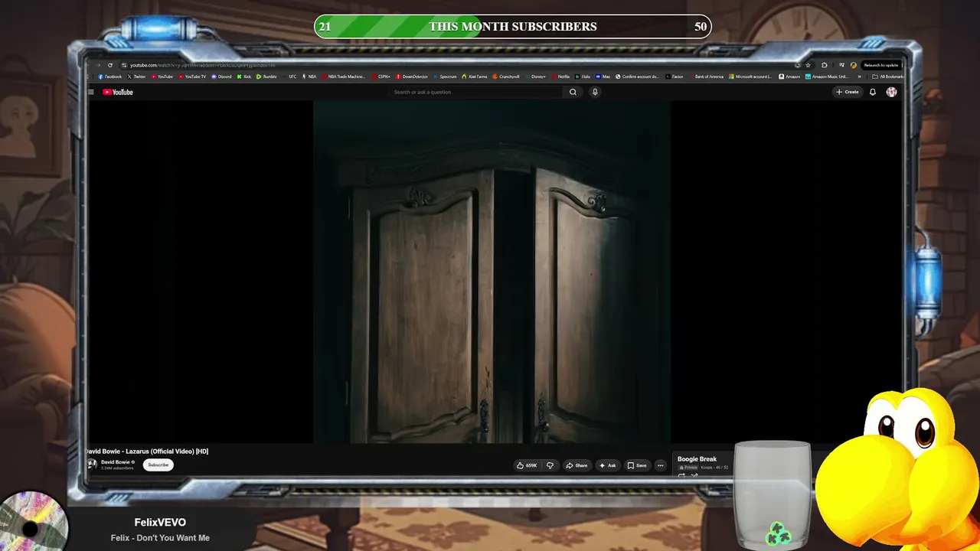Share the Lazarus video
The height and width of the screenshot is (551, 980).
point(577,465)
